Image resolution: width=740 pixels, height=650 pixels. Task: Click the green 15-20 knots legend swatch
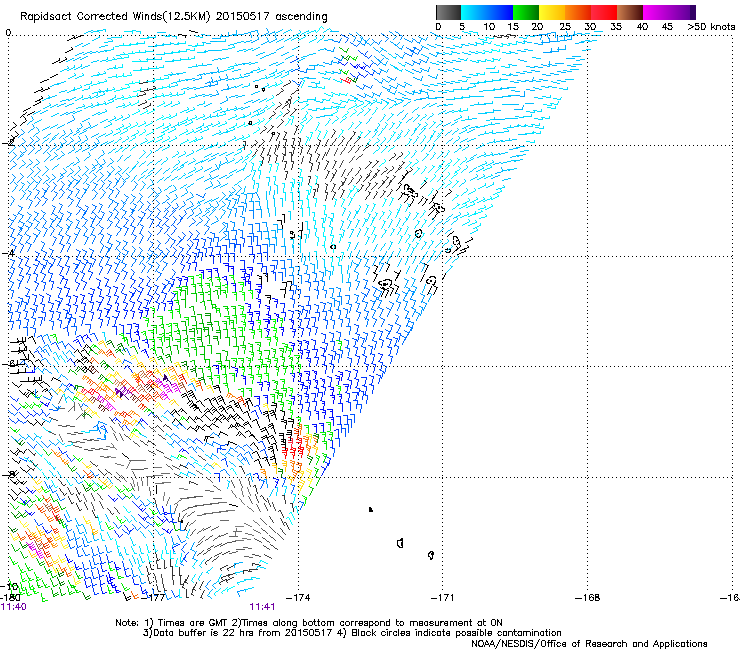(x=526, y=12)
